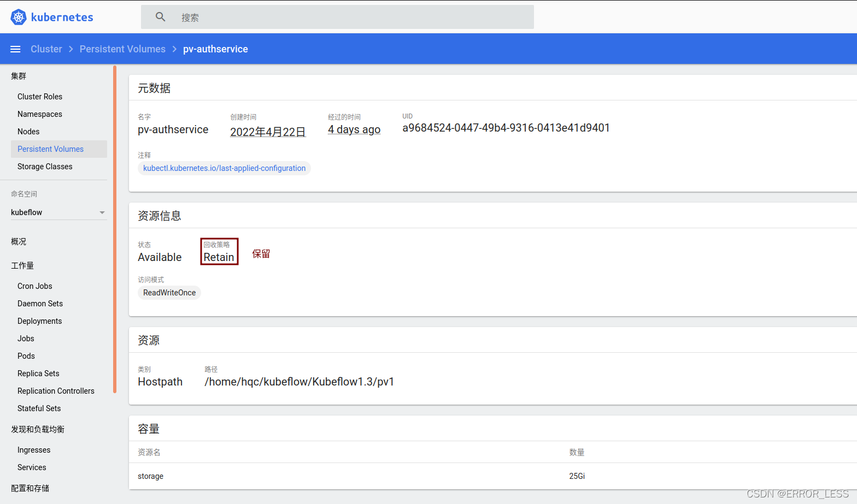Click the 数量 column header
Screen dimensions: 857x504
(x=577, y=452)
